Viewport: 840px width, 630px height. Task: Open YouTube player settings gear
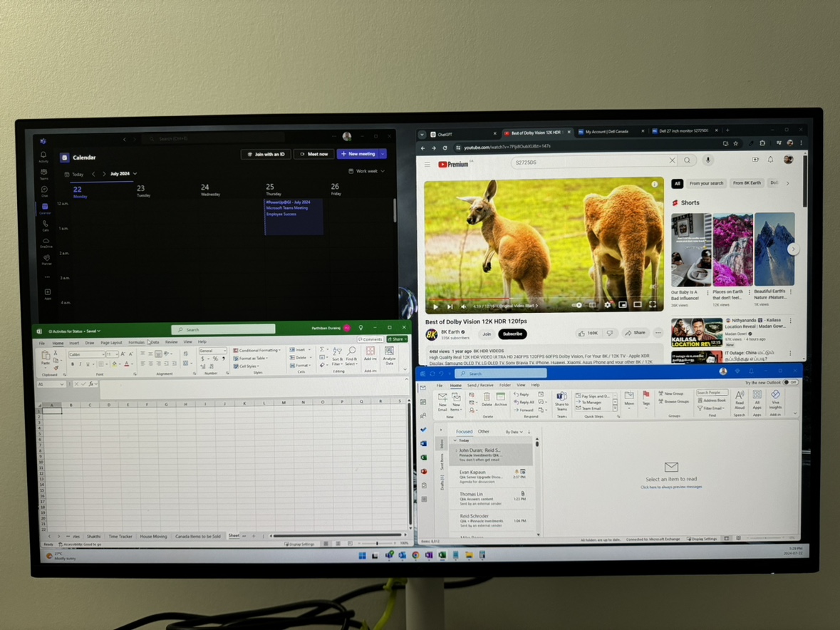click(607, 305)
